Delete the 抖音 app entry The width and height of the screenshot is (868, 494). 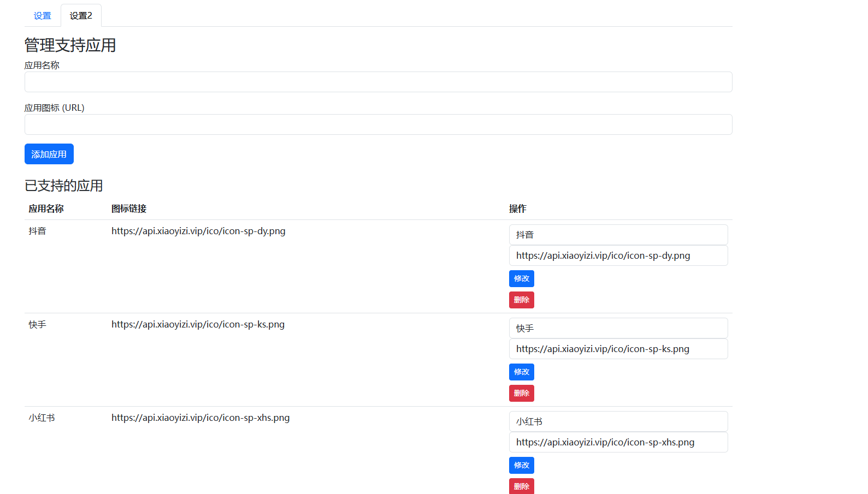521,300
